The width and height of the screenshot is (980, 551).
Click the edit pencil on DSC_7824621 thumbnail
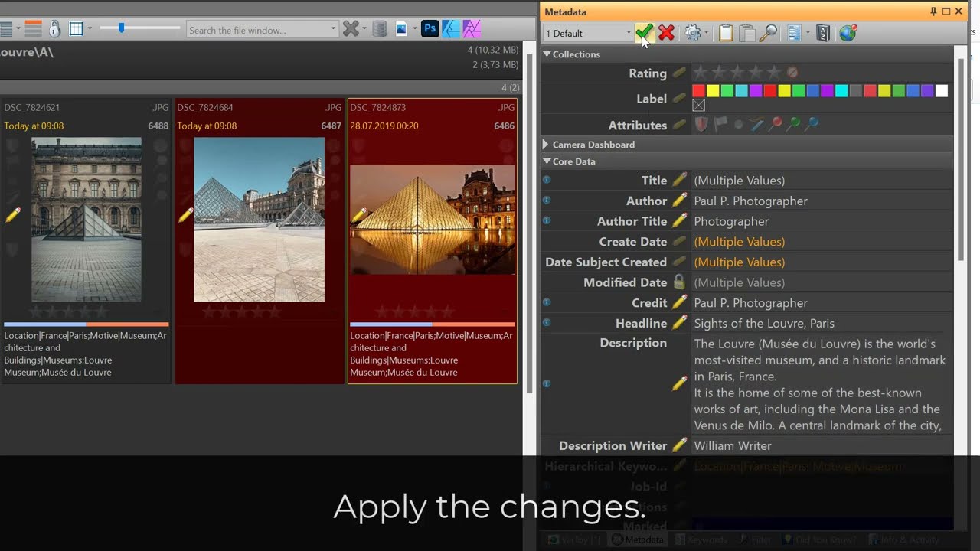(12, 215)
